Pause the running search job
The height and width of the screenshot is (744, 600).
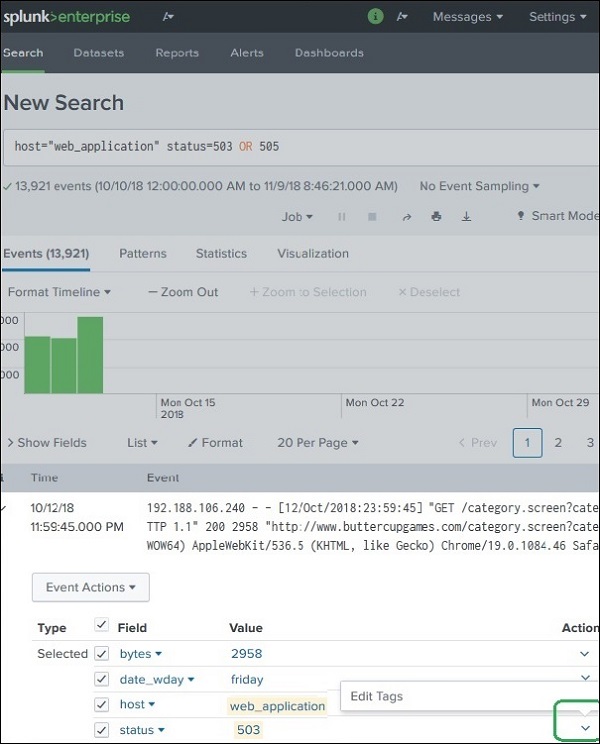pyautogui.click(x=342, y=216)
